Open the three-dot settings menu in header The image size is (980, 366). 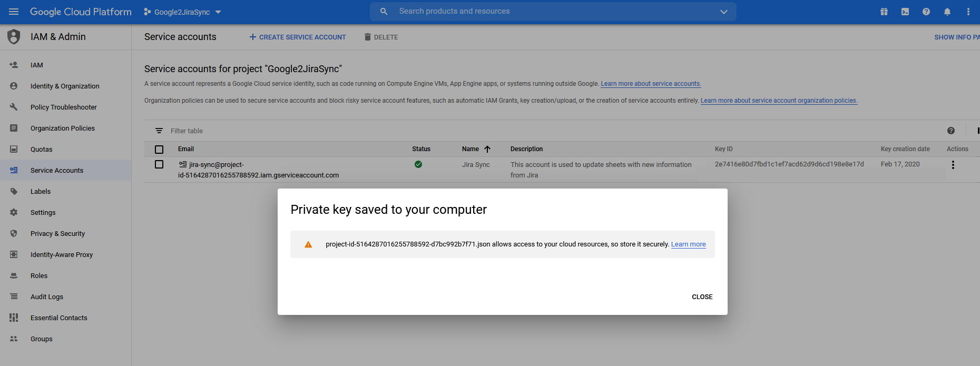click(x=968, y=12)
